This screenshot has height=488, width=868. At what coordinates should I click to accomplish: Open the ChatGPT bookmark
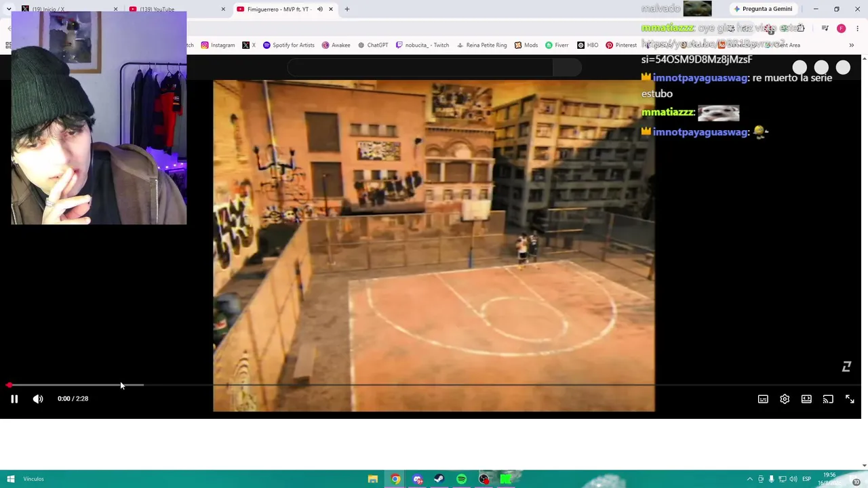point(373,45)
